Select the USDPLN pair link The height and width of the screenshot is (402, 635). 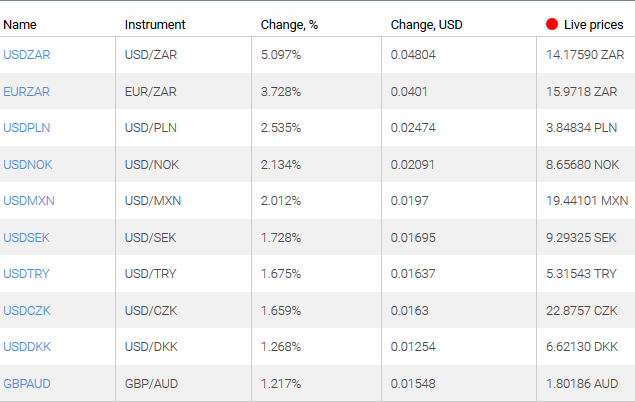point(26,128)
